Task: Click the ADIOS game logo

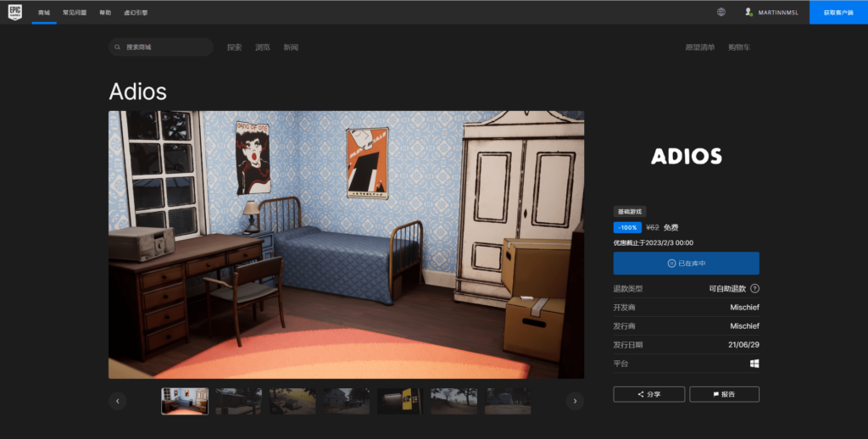Action: click(x=686, y=156)
